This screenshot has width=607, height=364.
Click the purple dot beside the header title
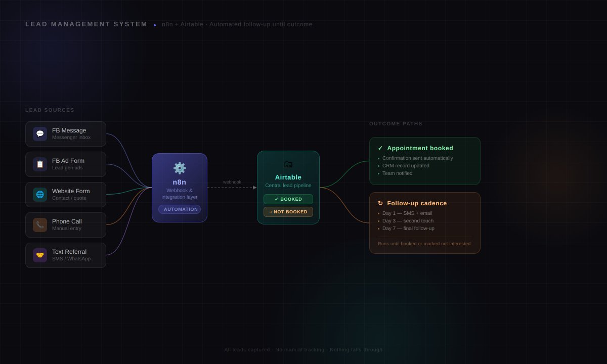pos(155,25)
